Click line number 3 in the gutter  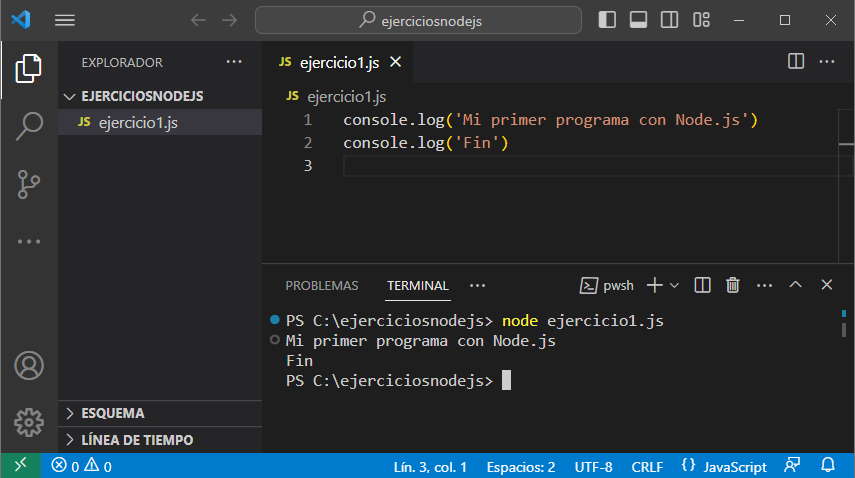pos(308,166)
